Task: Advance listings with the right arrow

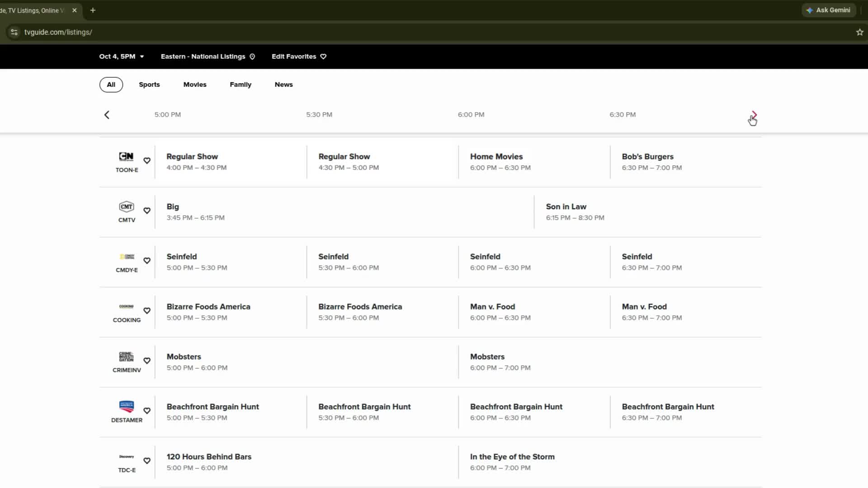Action: click(754, 115)
